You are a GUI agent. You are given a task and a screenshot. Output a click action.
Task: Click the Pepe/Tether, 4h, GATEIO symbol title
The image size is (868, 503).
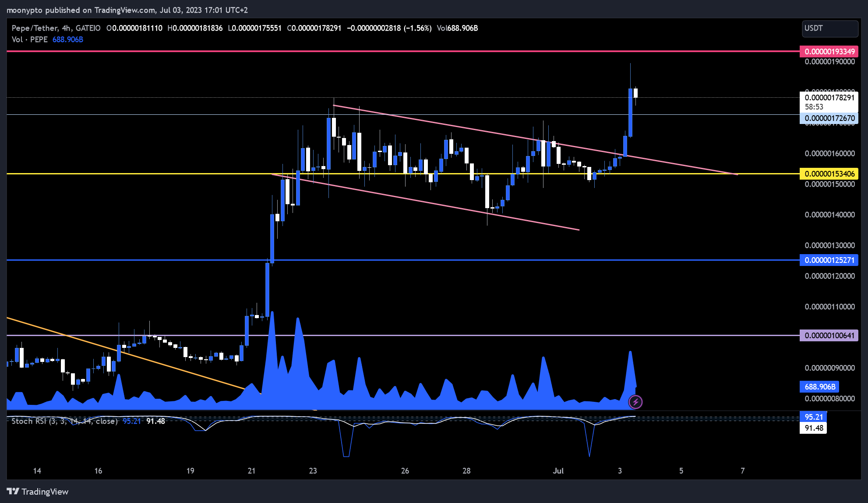tap(56, 28)
